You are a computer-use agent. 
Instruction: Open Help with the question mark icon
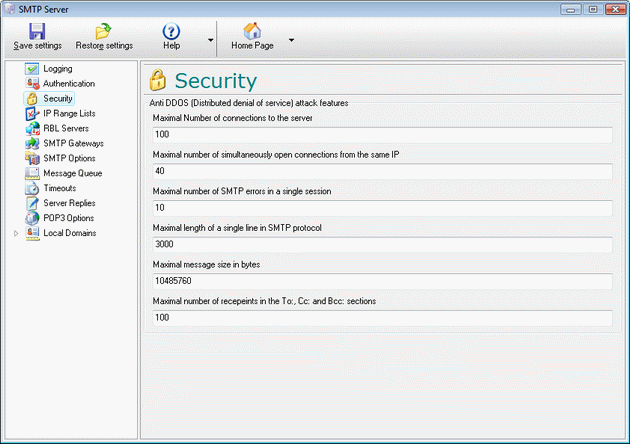[x=171, y=31]
